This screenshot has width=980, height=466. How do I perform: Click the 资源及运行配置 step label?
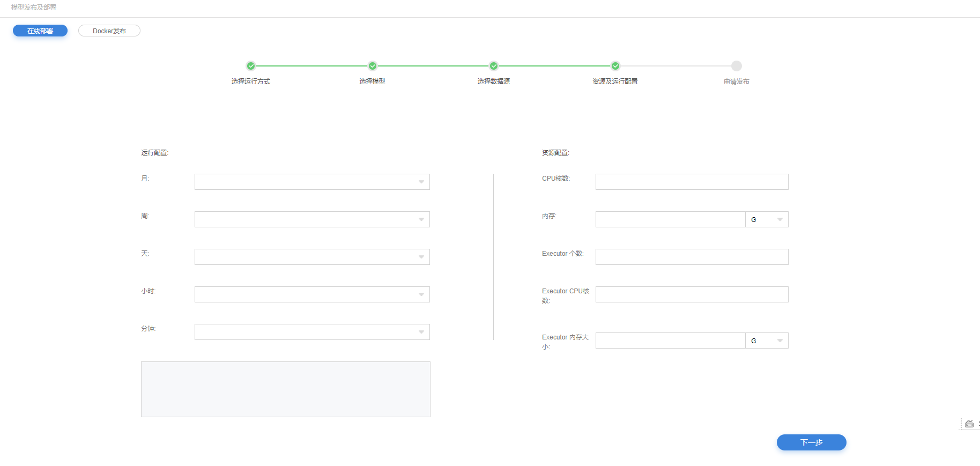pos(615,82)
